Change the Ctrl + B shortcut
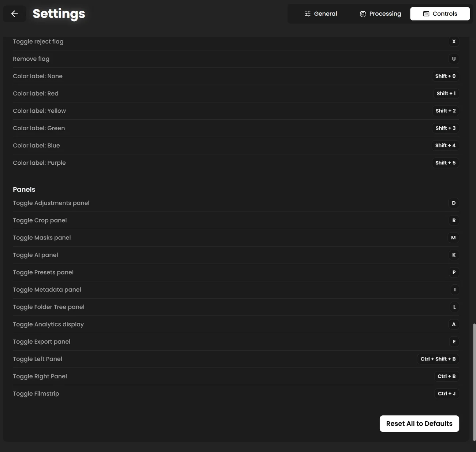This screenshot has width=476, height=452. pos(446,376)
